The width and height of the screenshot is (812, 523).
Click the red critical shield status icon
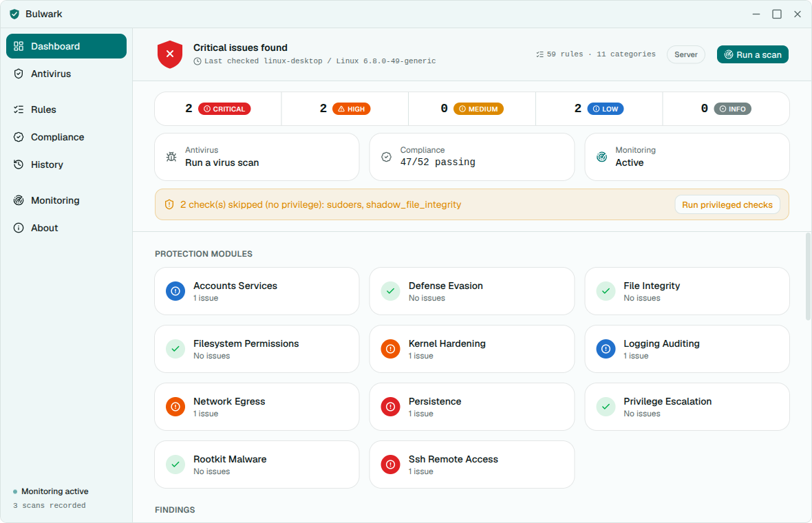170,54
